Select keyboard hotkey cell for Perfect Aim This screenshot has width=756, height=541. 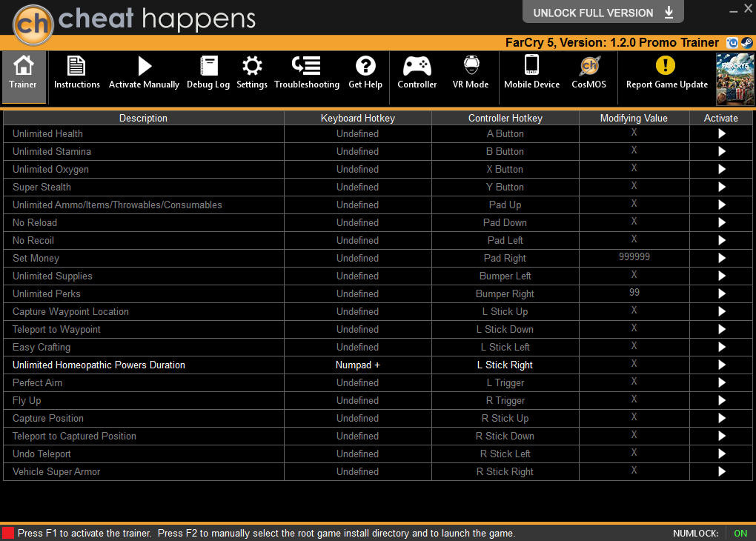(x=358, y=383)
